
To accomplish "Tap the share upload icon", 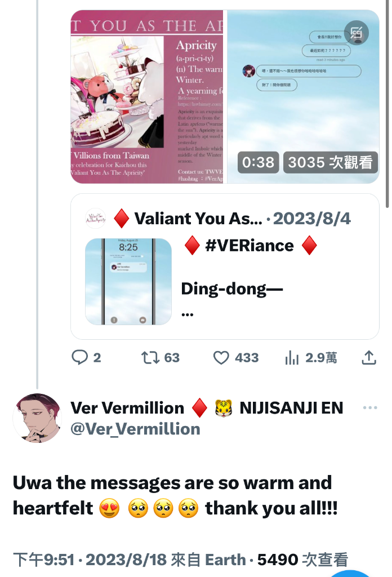I will coord(369,357).
